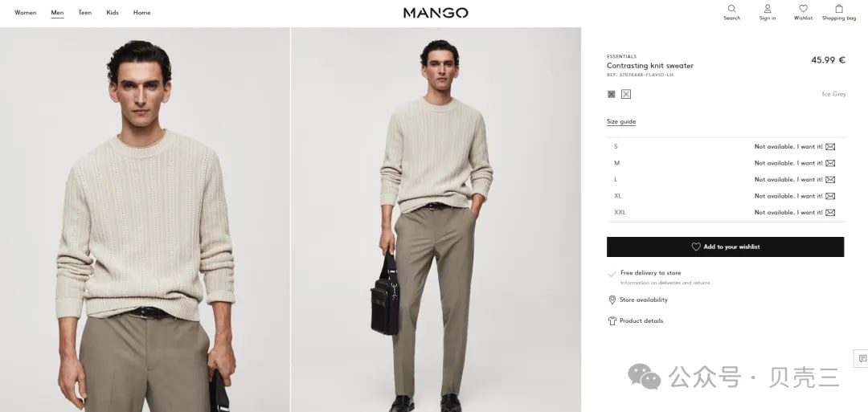
Task: Open the chat feedback icon at right edge
Action: tap(862, 358)
